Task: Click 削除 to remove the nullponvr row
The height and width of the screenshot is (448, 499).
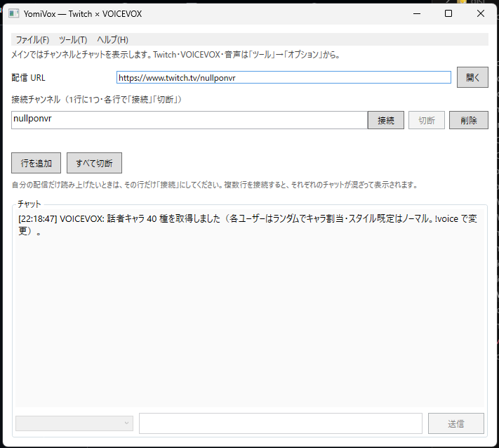Action: click(x=468, y=120)
